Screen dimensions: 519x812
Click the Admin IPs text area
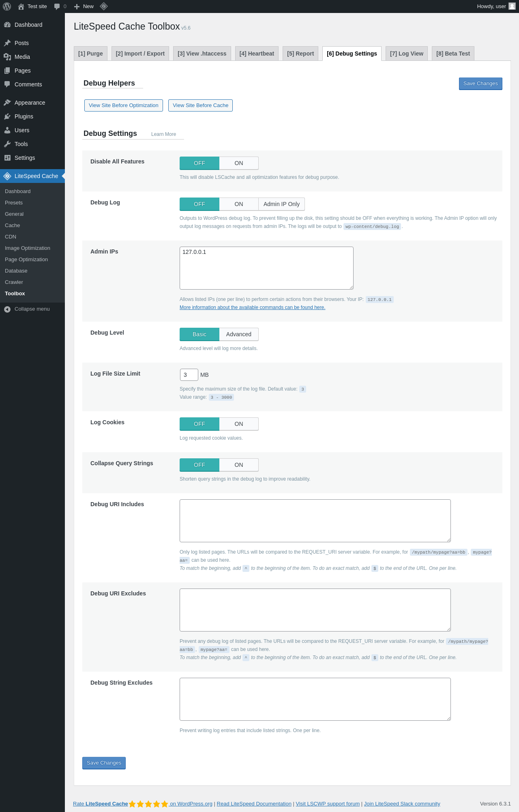tap(266, 268)
